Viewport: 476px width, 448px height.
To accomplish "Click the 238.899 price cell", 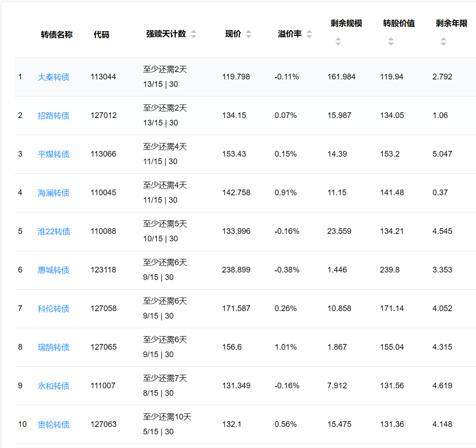I will (x=236, y=270).
